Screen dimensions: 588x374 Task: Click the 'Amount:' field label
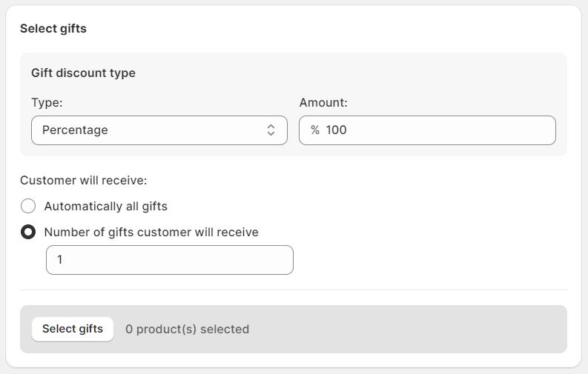[x=323, y=102]
